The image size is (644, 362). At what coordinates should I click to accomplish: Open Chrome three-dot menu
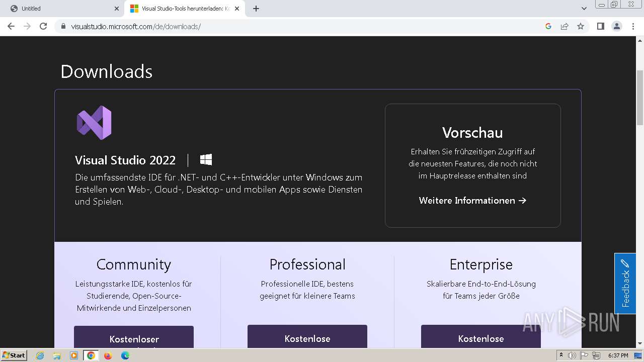coord(633,26)
